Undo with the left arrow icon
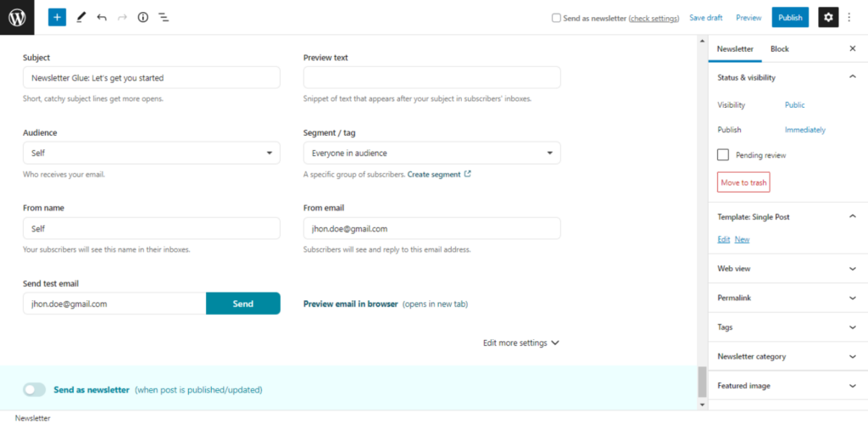 [102, 17]
